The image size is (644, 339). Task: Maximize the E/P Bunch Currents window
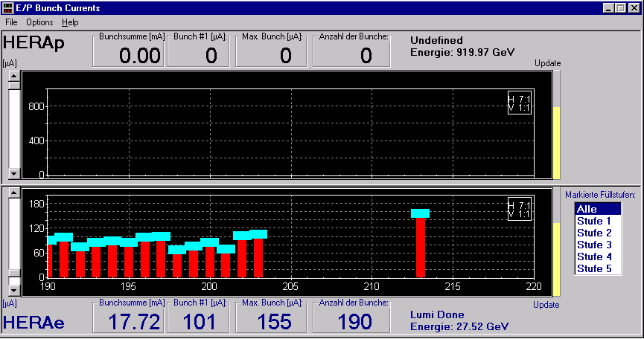pos(621,7)
